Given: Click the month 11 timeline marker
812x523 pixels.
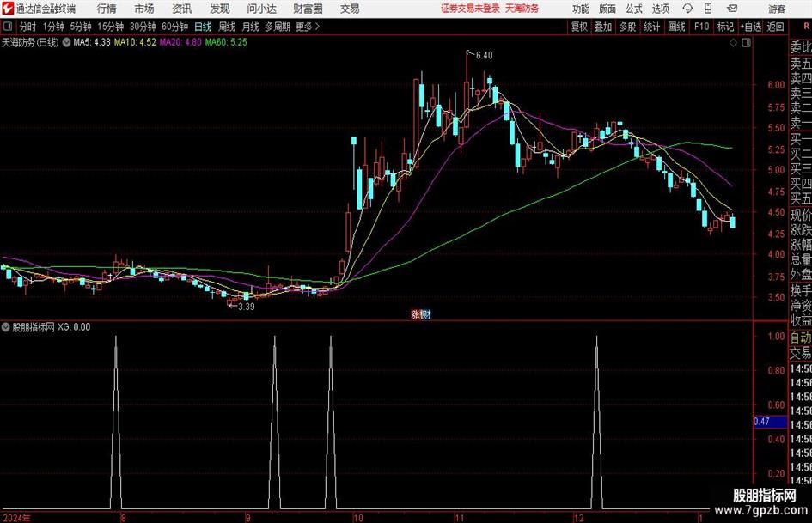Looking at the screenshot, I should (460, 518).
